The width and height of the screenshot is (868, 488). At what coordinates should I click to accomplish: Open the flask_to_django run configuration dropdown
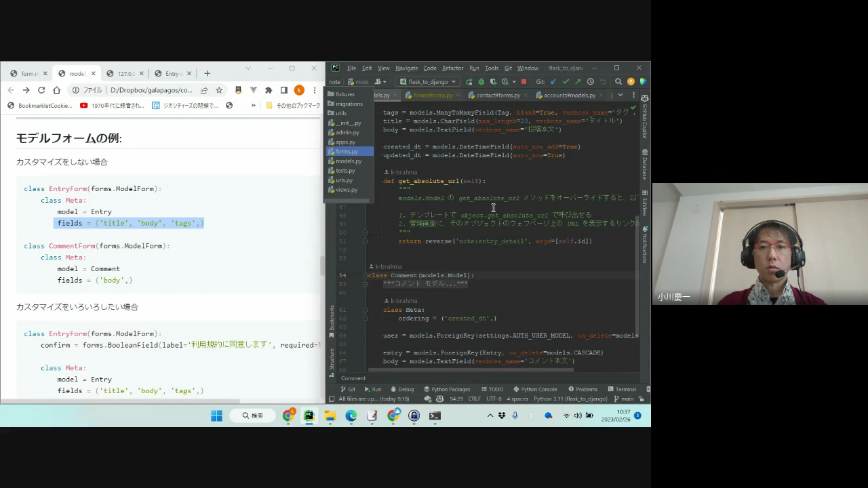pos(427,82)
